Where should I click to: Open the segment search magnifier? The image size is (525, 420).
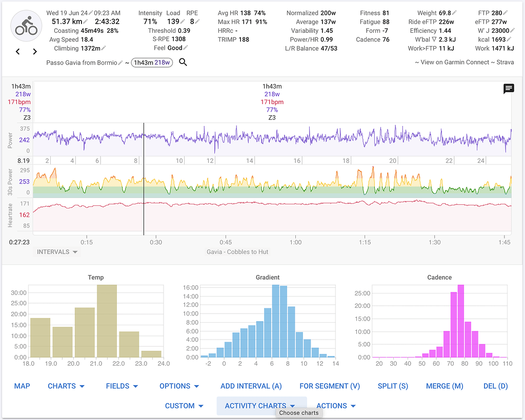[x=183, y=62]
